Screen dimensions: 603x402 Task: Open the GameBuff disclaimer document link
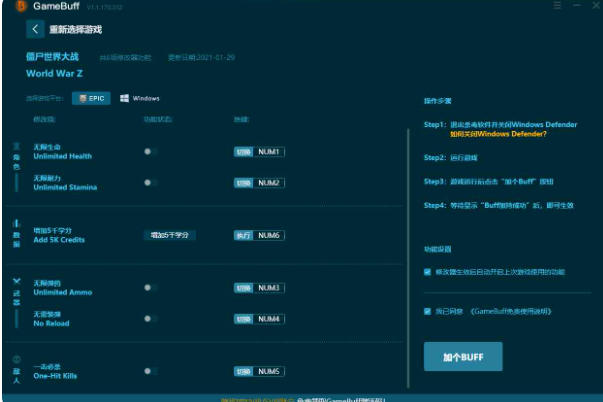511,311
